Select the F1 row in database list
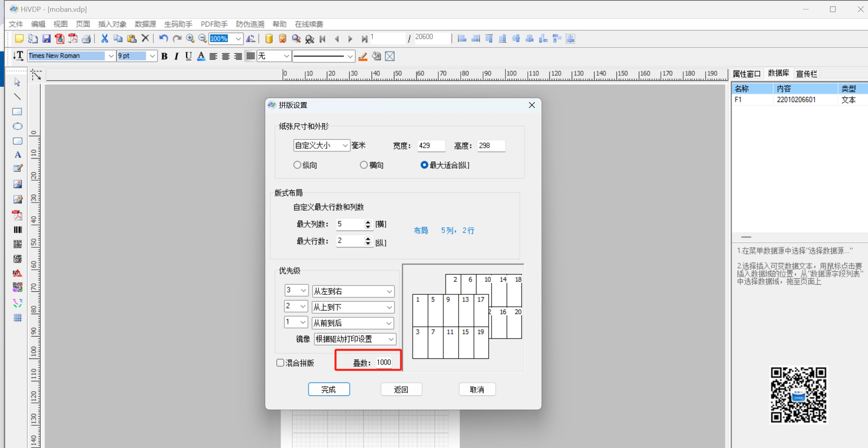The height and width of the screenshot is (448, 868). coord(799,100)
